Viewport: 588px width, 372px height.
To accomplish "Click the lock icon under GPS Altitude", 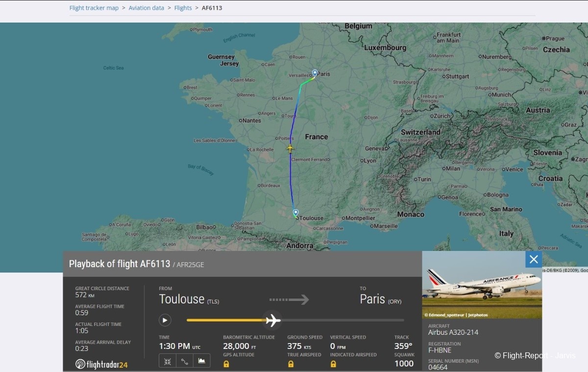I will coord(226,364).
